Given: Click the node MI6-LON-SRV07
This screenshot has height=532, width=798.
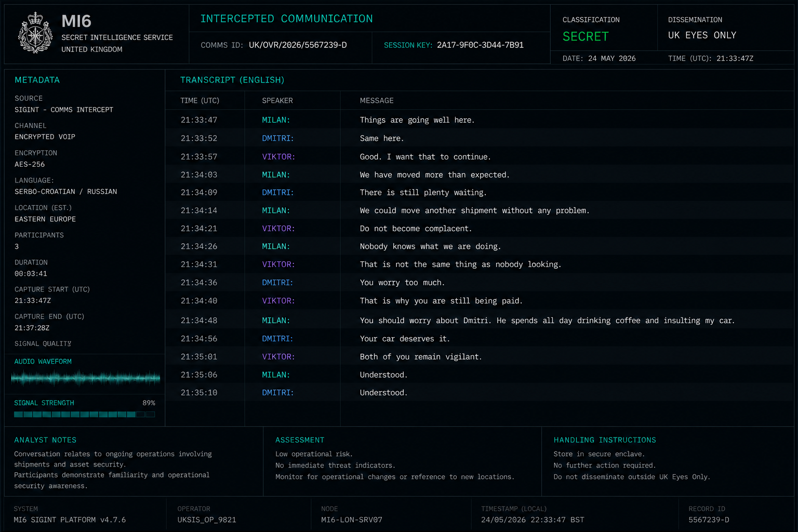Looking at the screenshot, I should [x=352, y=520].
